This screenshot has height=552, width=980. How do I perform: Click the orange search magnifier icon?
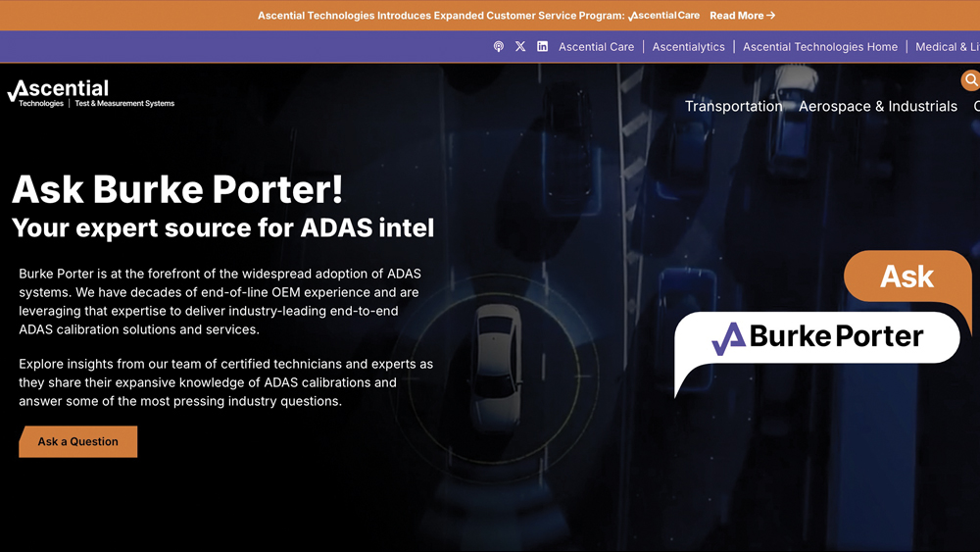click(x=970, y=80)
